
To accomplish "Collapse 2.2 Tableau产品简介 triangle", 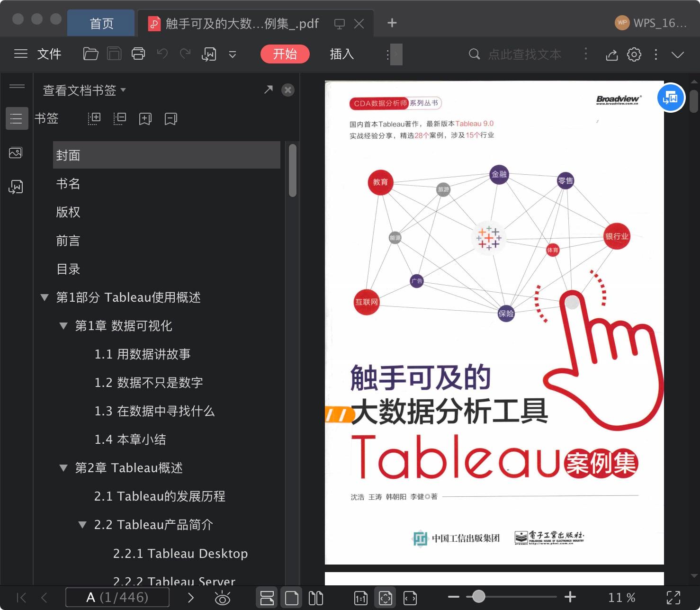I will click(x=82, y=525).
